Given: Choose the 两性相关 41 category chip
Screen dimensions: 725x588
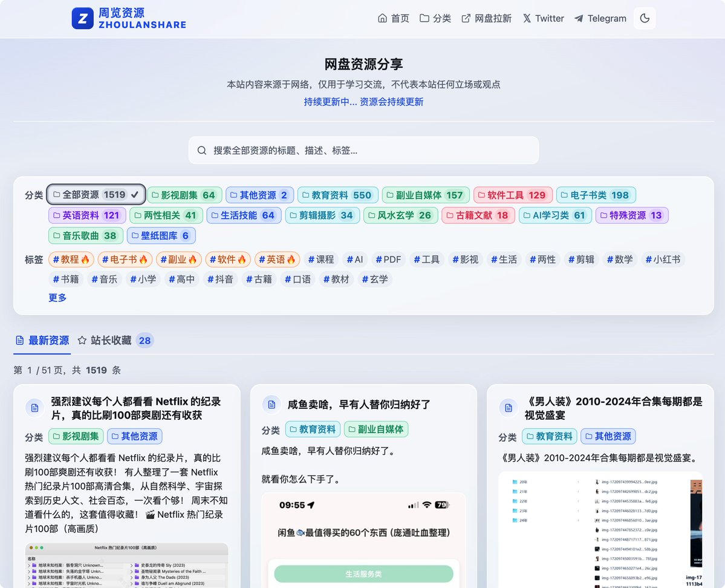Looking at the screenshot, I should coord(166,215).
